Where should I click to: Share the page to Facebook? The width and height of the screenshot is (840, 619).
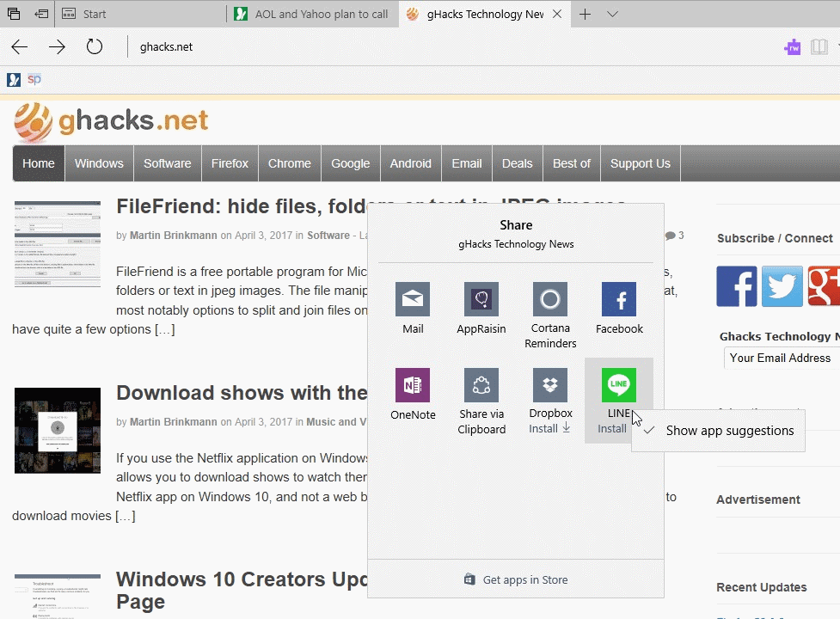click(619, 309)
